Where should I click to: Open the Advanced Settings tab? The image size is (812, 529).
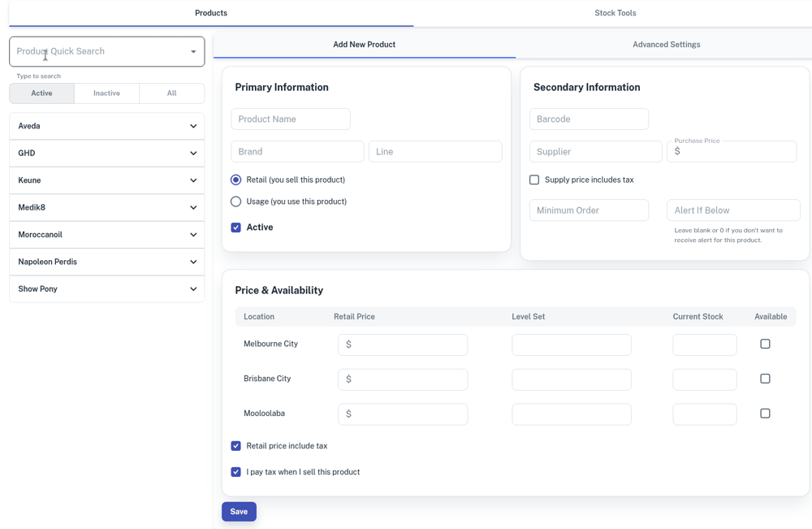[x=666, y=45]
